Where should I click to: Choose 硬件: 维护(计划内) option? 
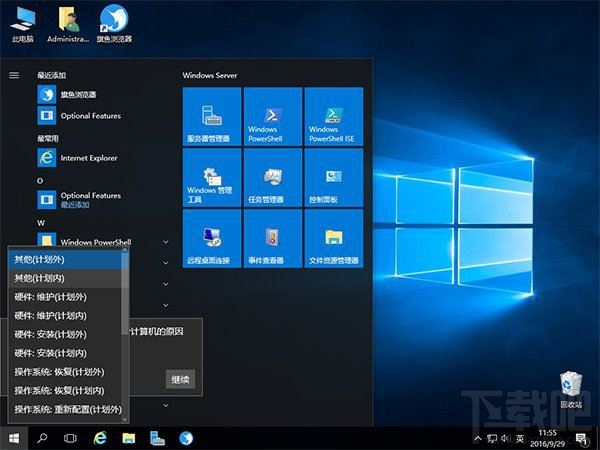pyautogui.click(x=65, y=316)
